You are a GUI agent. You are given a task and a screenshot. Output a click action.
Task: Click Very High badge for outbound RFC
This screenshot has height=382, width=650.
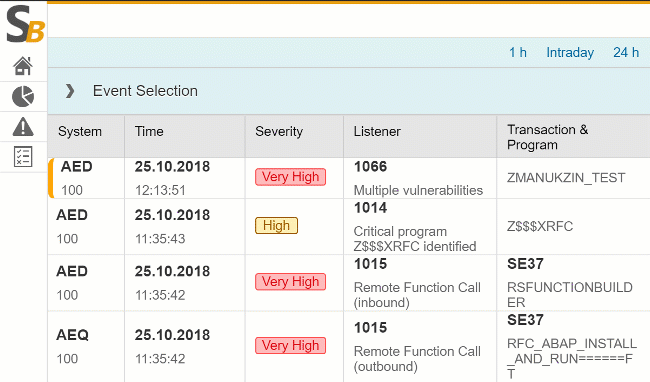[x=291, y=346]
